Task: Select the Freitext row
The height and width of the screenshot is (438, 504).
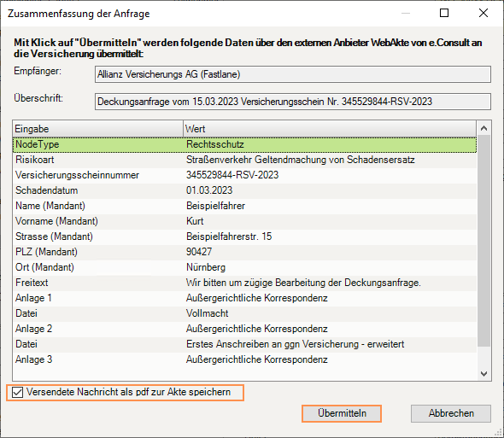Action: (244, 283)
